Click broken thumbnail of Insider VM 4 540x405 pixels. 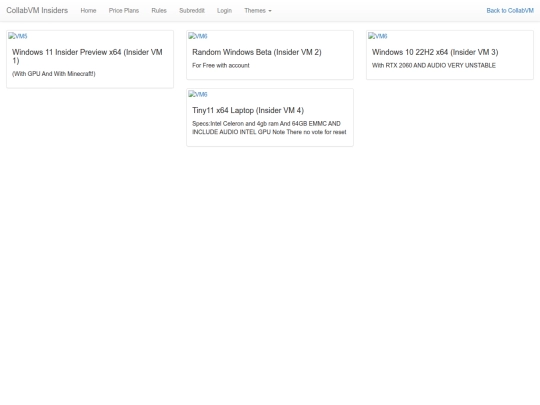click(198, 94)
